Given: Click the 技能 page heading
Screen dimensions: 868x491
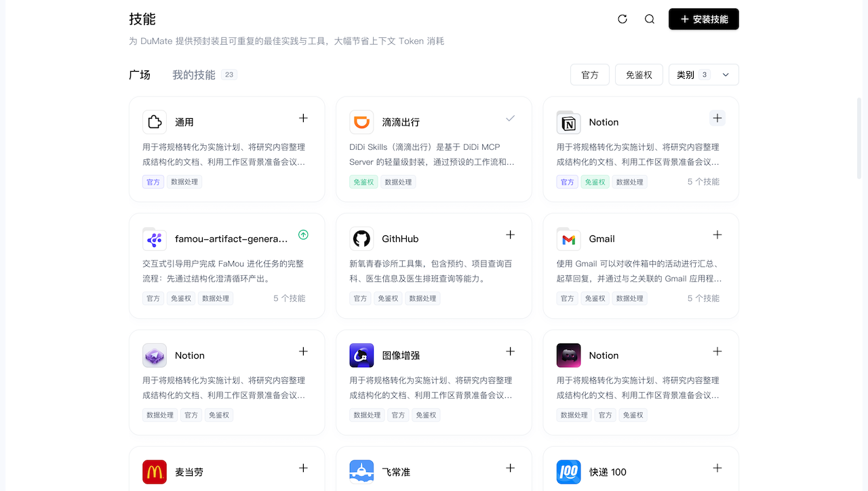Looking at the screenshot, I should pyautogui.click(x=142, y=19).
